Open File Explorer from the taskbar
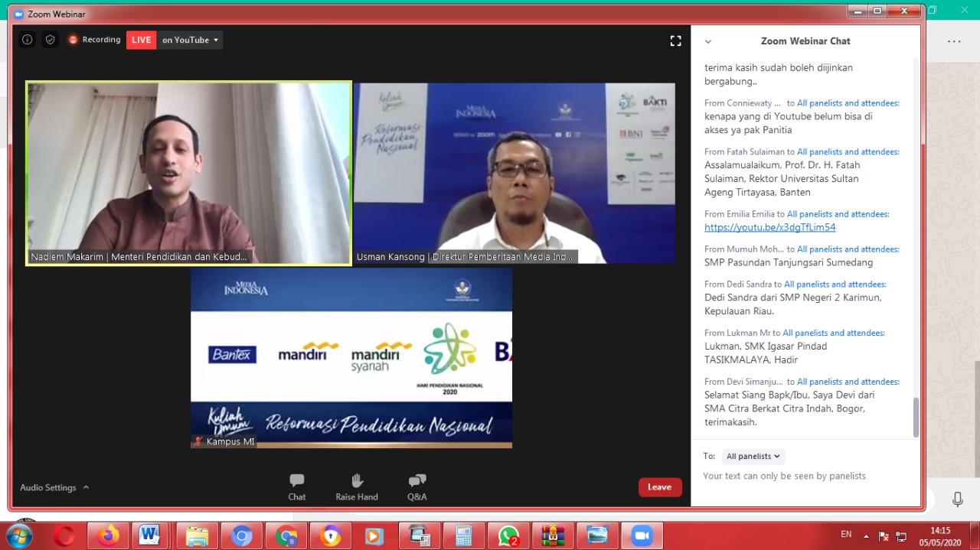Screen dimensions: 980x550 tap(197, 535)
